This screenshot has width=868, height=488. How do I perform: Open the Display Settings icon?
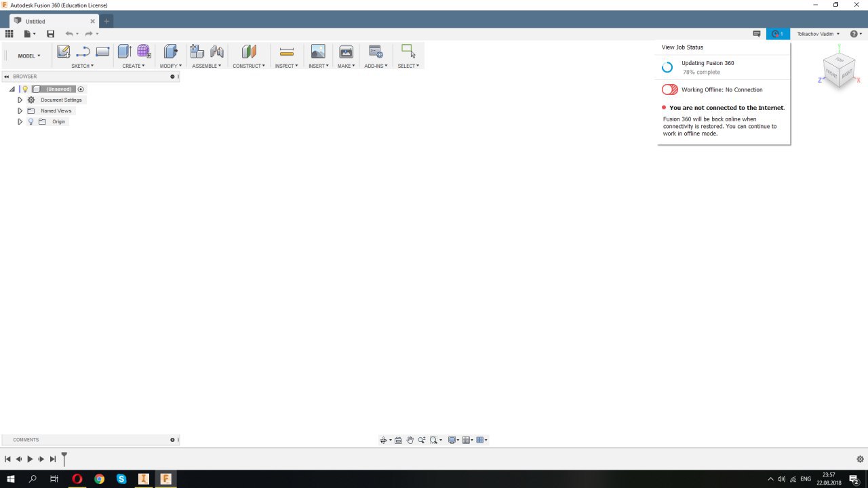[452, 441]
